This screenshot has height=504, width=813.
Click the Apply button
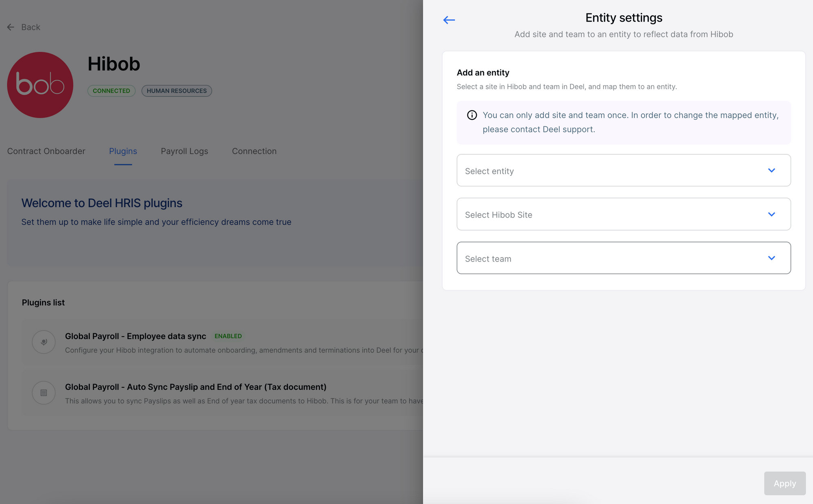click(785, 483)
